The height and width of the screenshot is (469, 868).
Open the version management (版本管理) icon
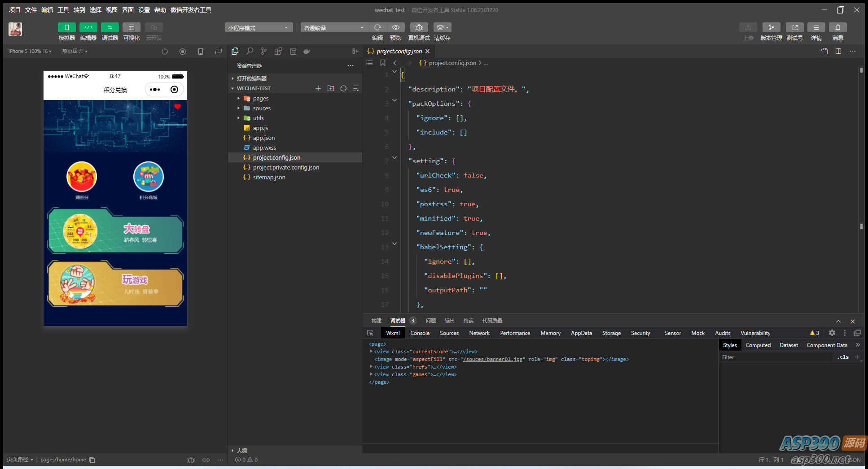coord(771,28)
